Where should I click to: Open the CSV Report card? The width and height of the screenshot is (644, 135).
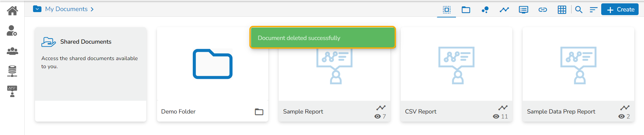tap(456, 74)
